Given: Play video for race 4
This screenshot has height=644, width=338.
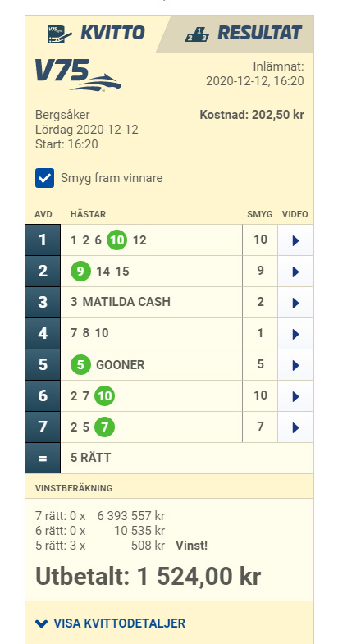Looking at the screenshot, I should tap(295, 334).
